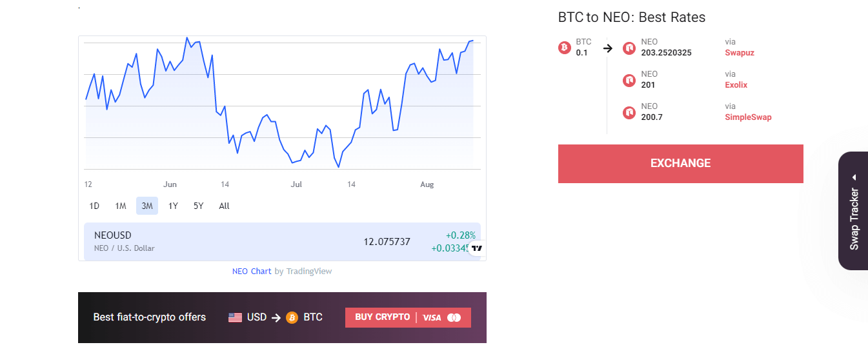
Task: Click the orange Bitcoin icon in the banner
Action: tap(292, 317)
